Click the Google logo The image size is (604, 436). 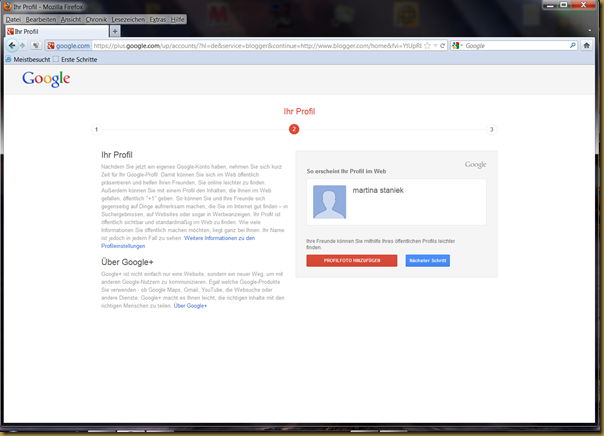click(46, 79)
